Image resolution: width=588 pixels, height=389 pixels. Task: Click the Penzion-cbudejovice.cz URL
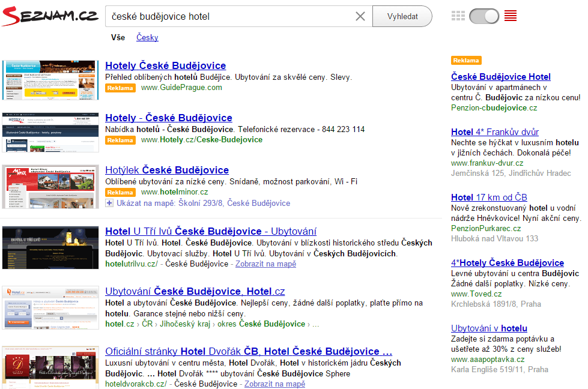click(494, 108)
